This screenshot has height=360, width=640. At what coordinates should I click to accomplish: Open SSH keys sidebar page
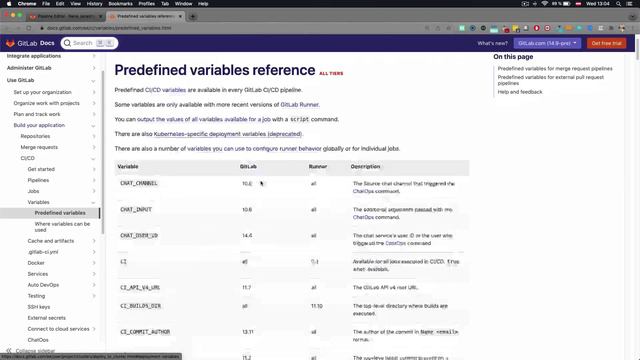(x=39, y=307)
